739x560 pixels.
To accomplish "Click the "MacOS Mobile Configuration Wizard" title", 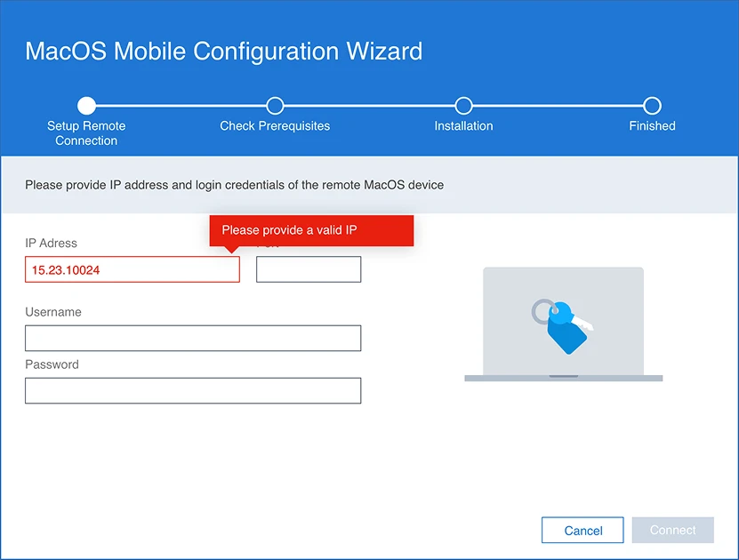I will [x=224, y=51].
